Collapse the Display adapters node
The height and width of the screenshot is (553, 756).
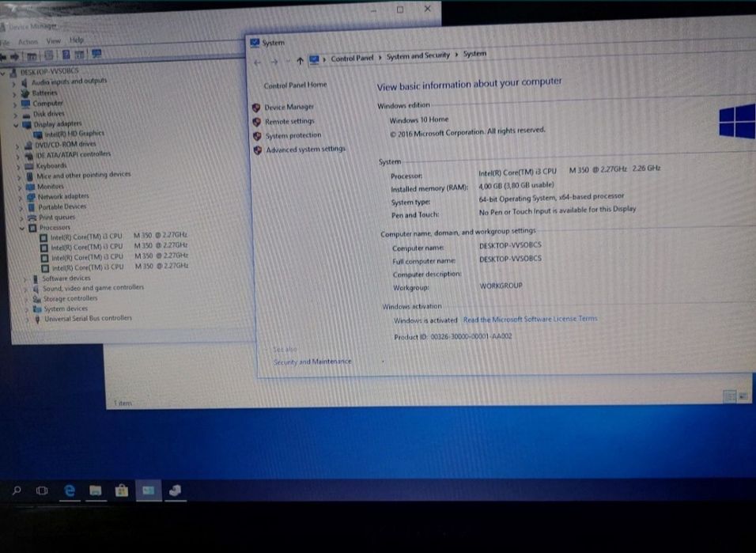coord(16,125)
